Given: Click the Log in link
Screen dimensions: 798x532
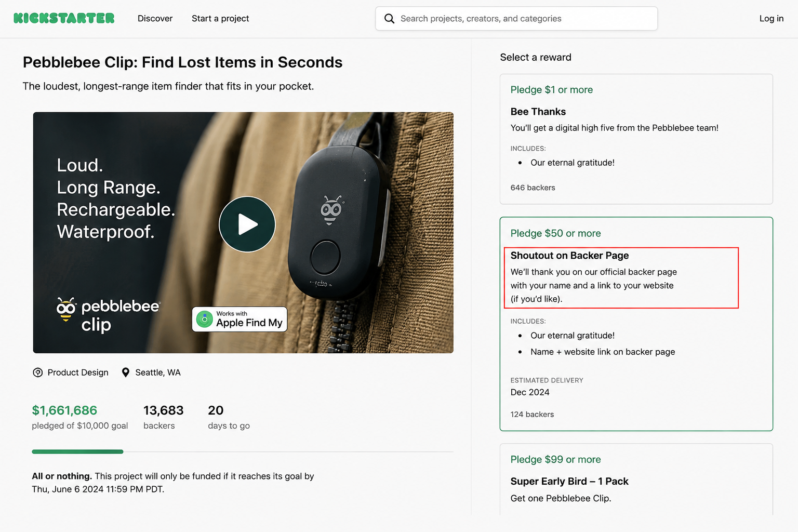Looking at the screenshot, I should point(772,18).
